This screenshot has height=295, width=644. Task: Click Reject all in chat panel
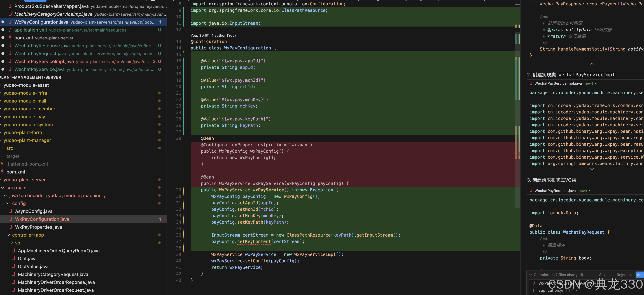click(624, 275)
